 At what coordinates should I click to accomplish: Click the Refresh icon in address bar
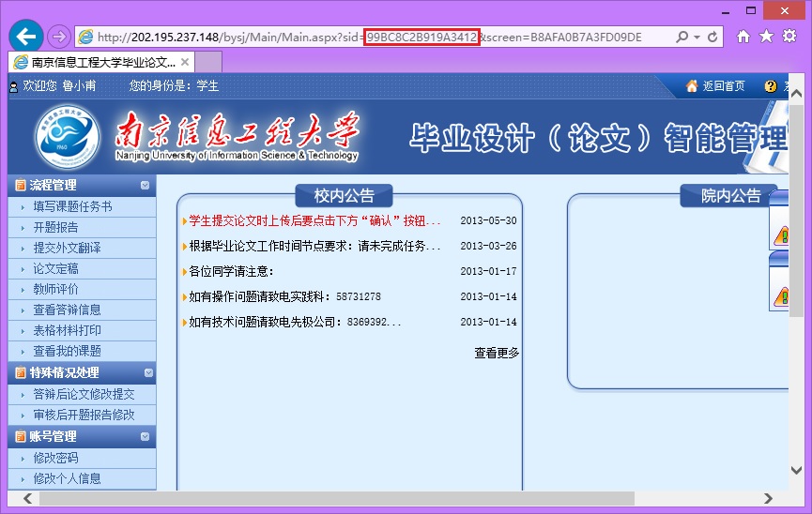pos(712,37)
